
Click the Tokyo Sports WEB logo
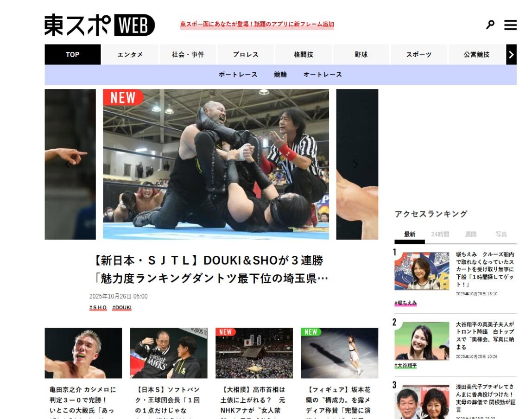coord(100,25)
